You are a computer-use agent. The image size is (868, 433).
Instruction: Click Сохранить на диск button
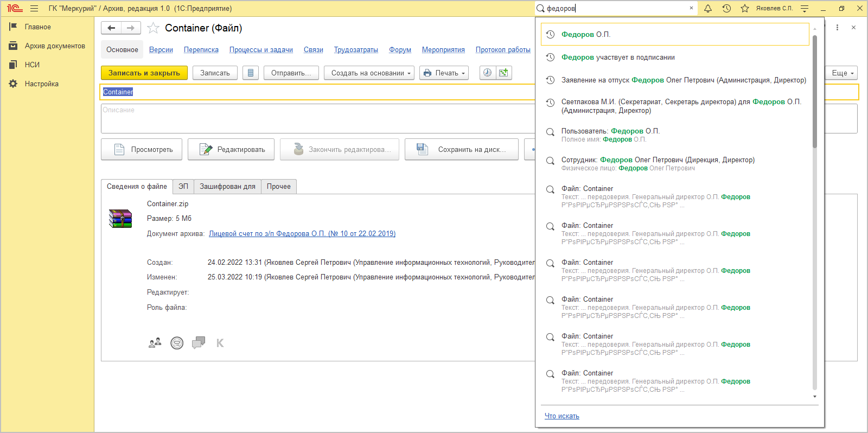[462, 149]
